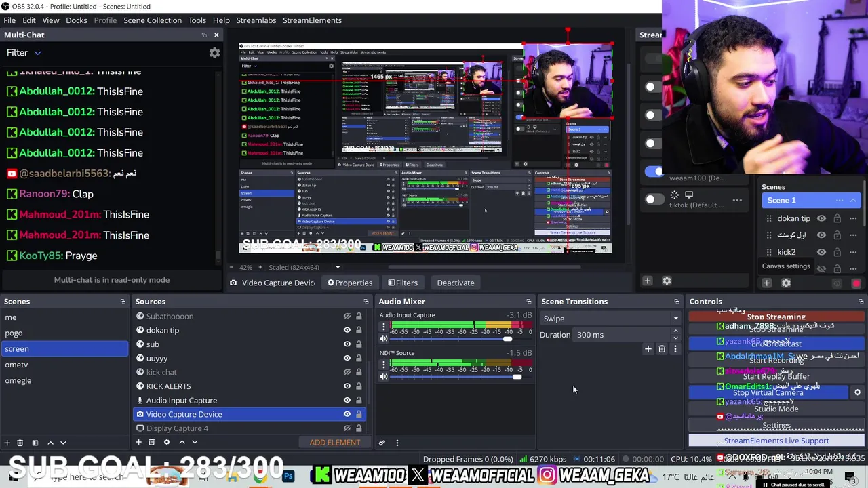This screenshot has height=488, width=868.
Task: Remove transition with trash icon
Action: 662,348
